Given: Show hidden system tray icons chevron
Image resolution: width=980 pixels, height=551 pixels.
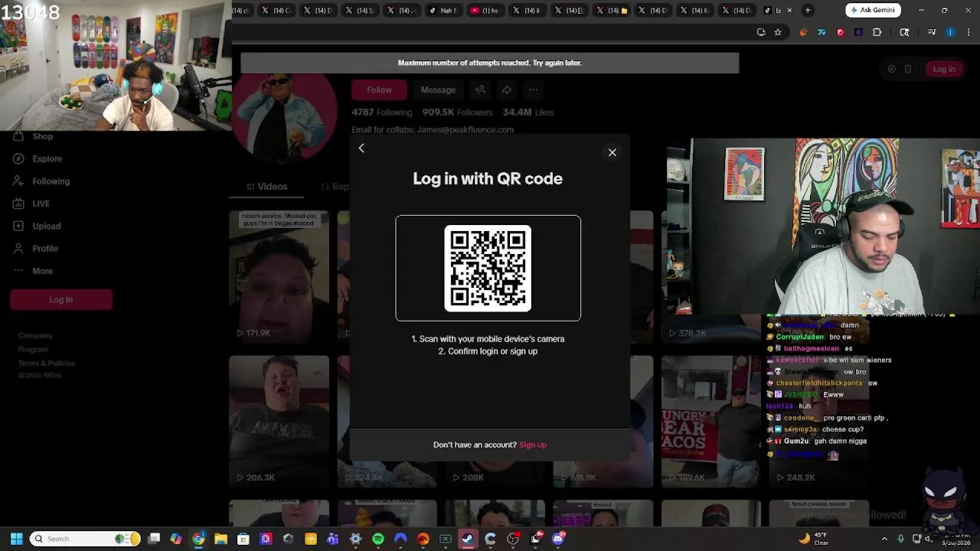Looking at the screenshot, I should tap(884, 539).
